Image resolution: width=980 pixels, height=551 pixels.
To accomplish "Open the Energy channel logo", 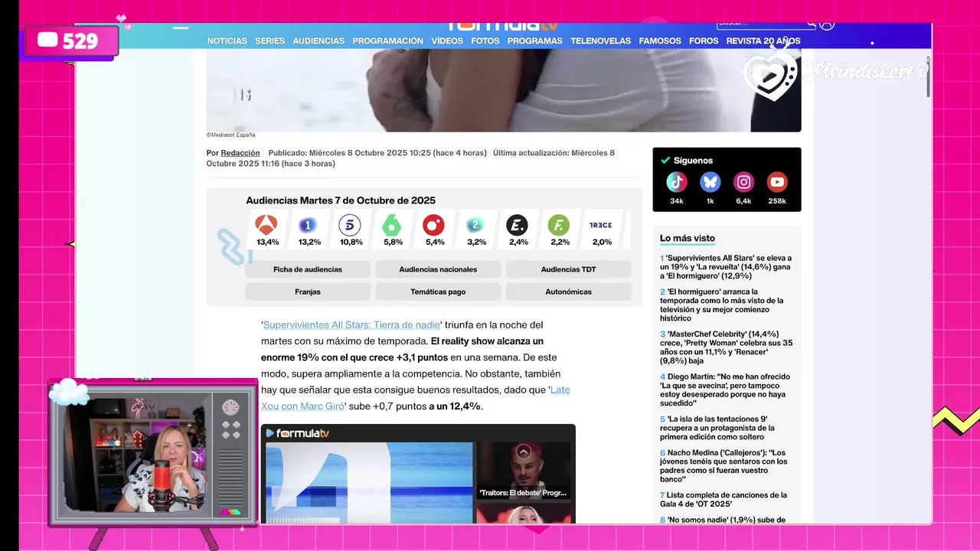I will (517, 225).
